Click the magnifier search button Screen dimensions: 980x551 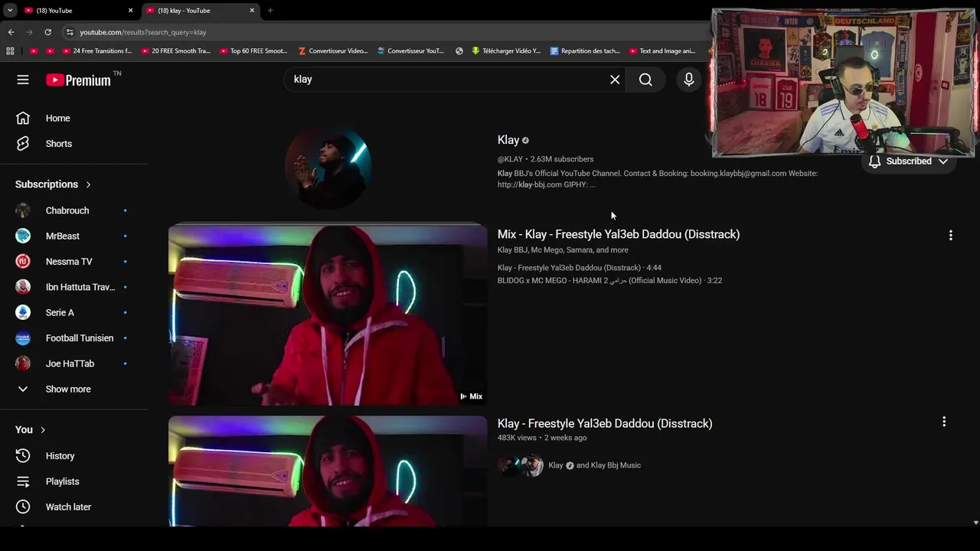click(x=645, y=80)
